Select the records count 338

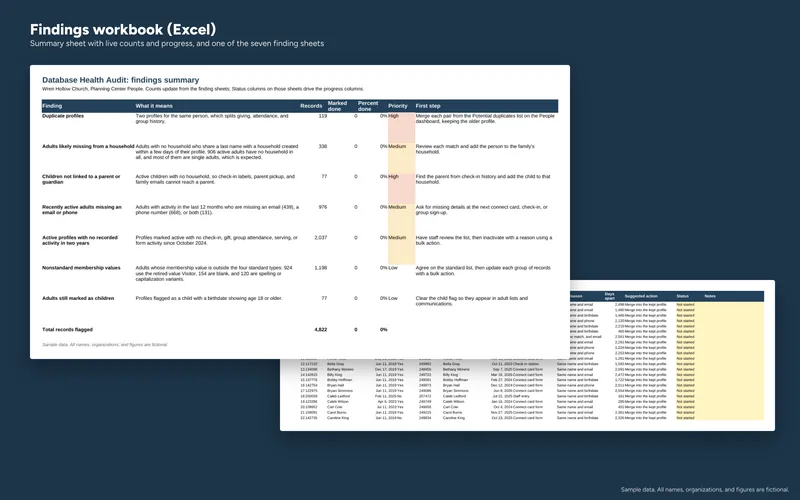pyautogui.click(x=322, y=146)
